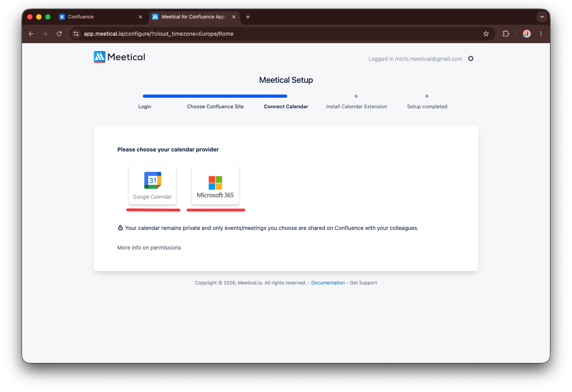Click the Install Calendar Extension step

pyautogui.click(x=357, y=107)
